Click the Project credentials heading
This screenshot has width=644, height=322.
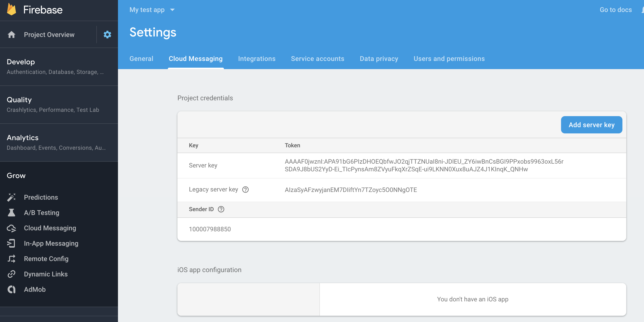coord(205,98)
